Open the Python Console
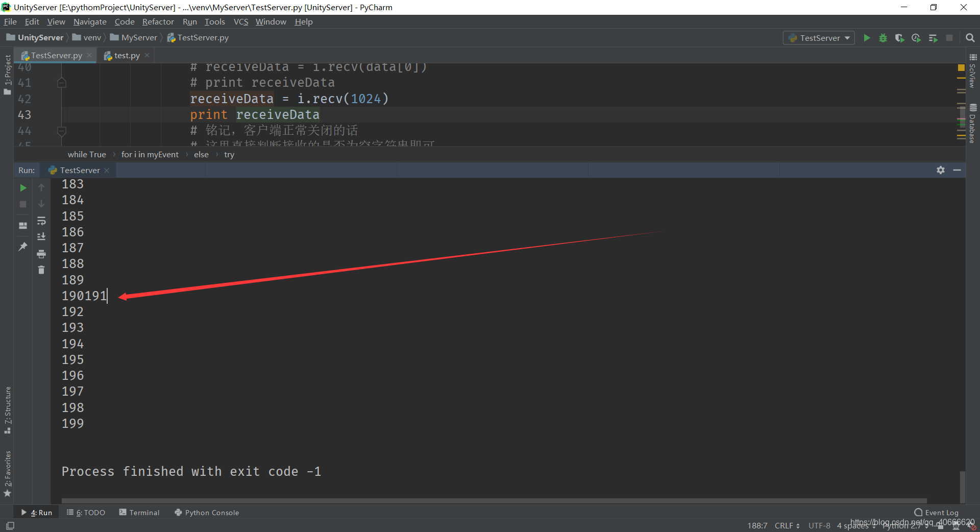980x532 pixels. [207, 513]
